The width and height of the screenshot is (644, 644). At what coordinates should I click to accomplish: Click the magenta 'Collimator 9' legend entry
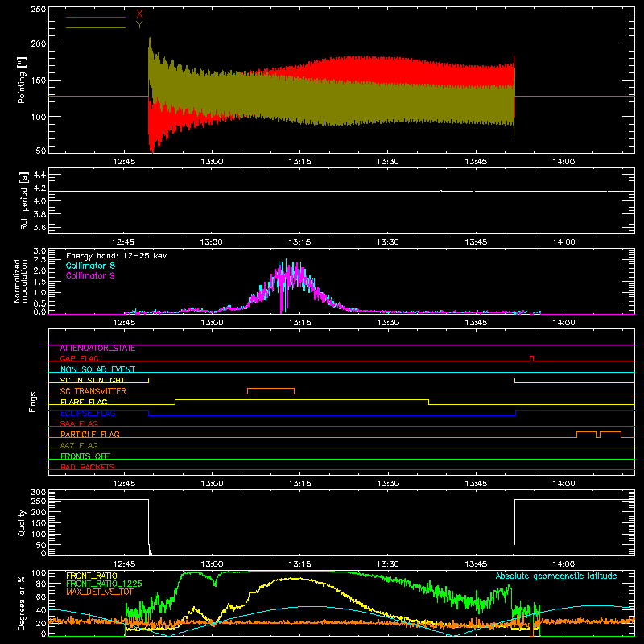(x=90, y=275)
